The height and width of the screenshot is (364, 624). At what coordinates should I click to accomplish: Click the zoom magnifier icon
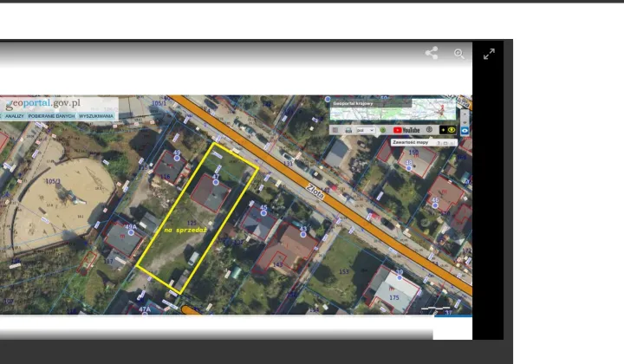coord(459,54)
